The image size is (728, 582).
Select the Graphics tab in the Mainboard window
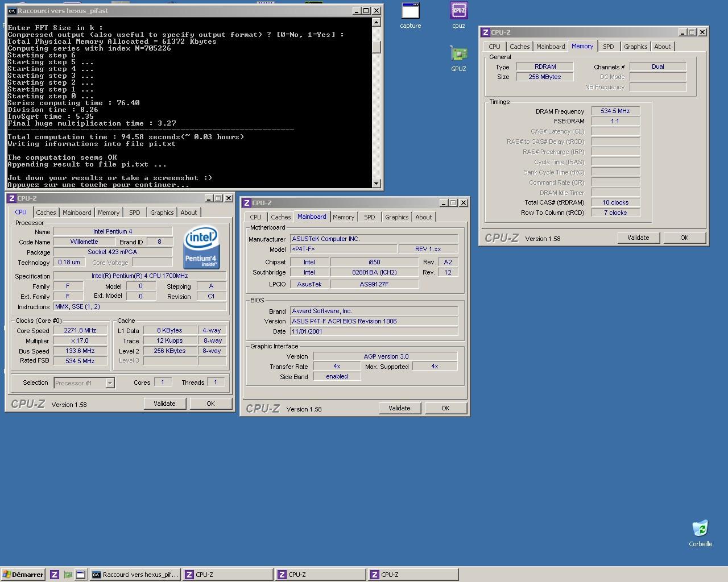pos(397,217)
